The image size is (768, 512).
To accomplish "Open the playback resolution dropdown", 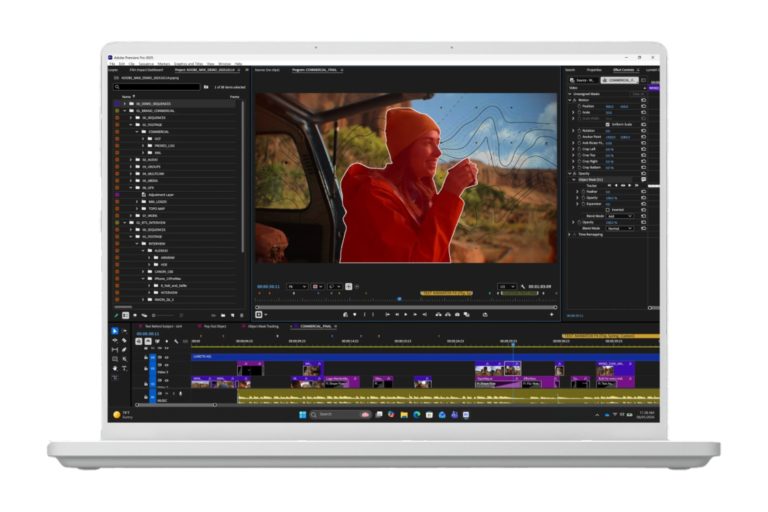I will pos(507,287).
